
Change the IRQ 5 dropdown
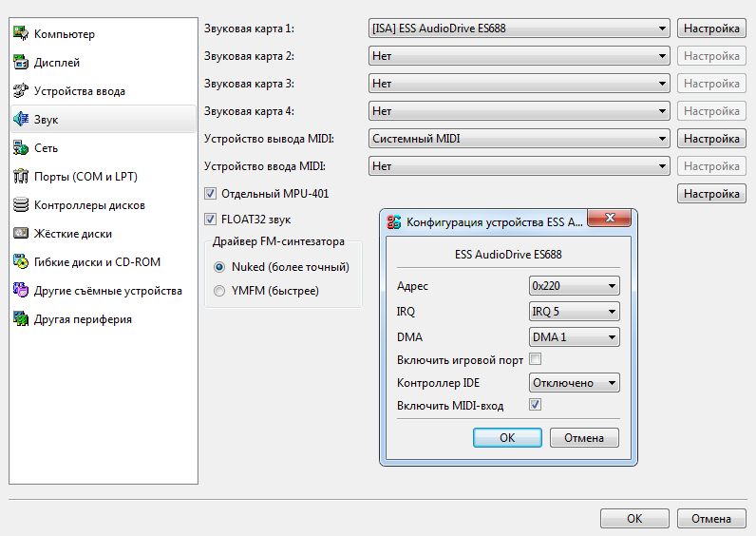pos(575,311)
